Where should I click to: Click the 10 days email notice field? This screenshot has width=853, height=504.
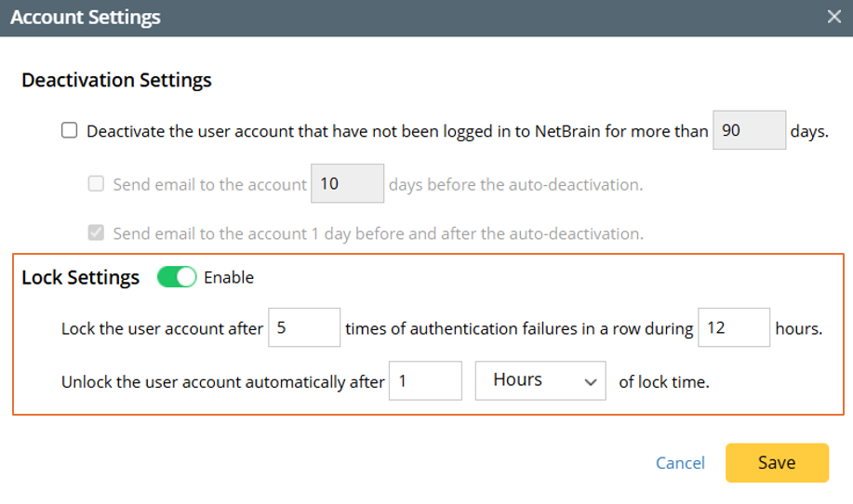click(346, 184)
